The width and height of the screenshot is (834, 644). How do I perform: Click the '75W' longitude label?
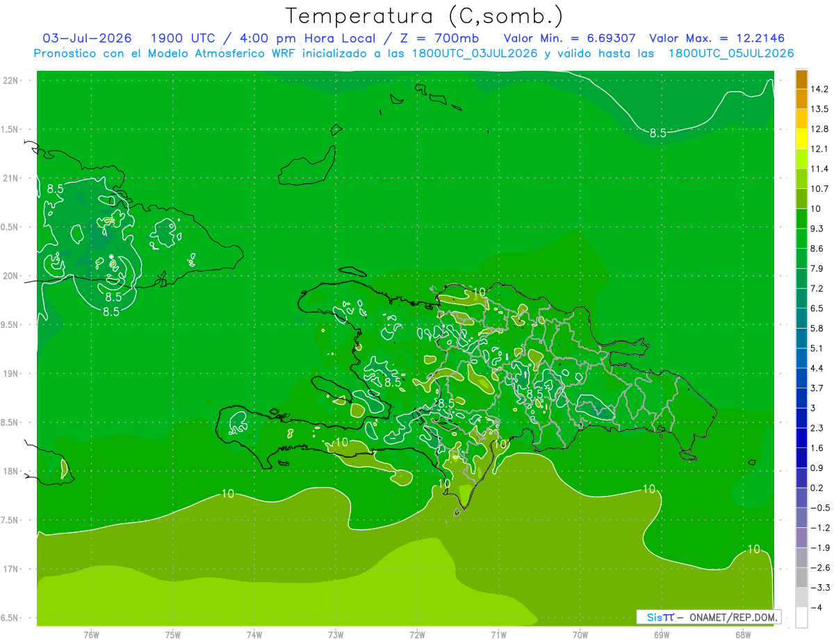coord(173,635)
